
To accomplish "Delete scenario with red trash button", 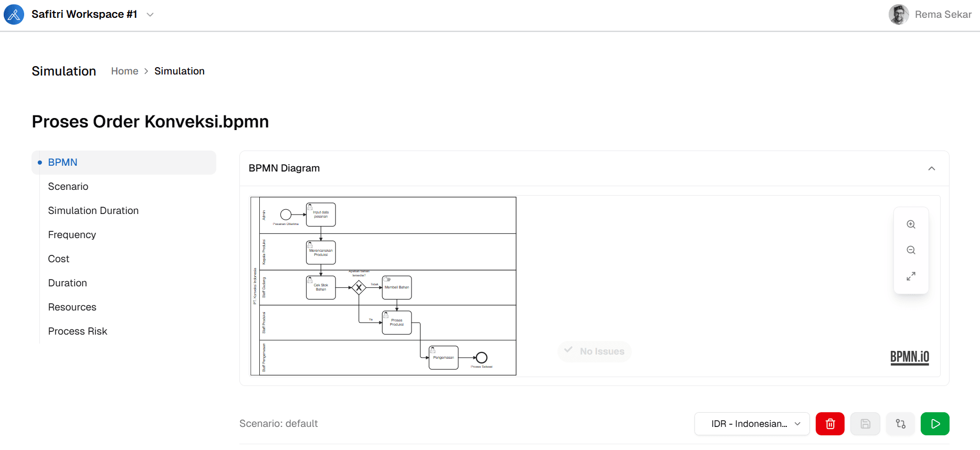I will point(830,424).
